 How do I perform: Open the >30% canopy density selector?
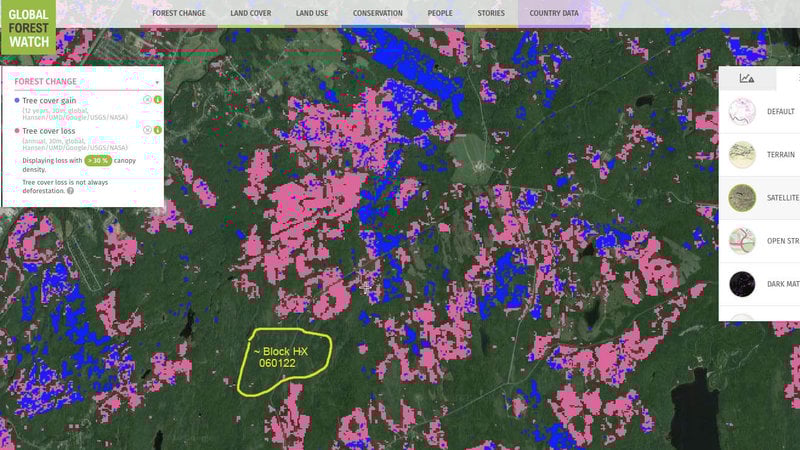97,160
